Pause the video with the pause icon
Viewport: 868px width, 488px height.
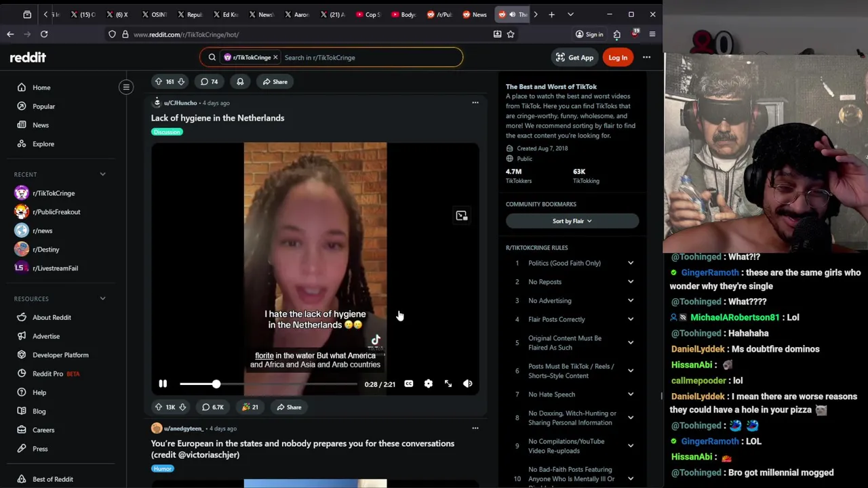click(163, 384)
